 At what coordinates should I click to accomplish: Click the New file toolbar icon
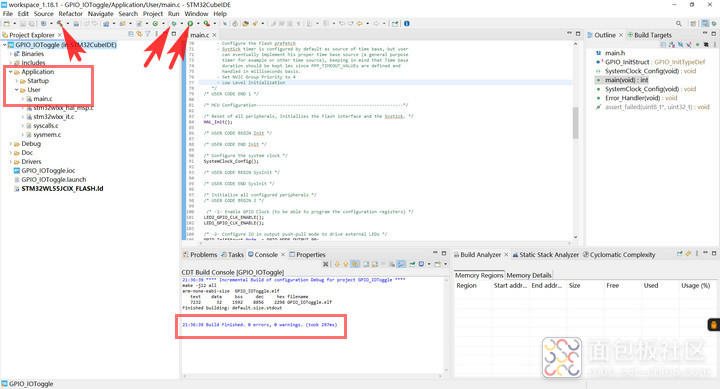tap(6, 23)
